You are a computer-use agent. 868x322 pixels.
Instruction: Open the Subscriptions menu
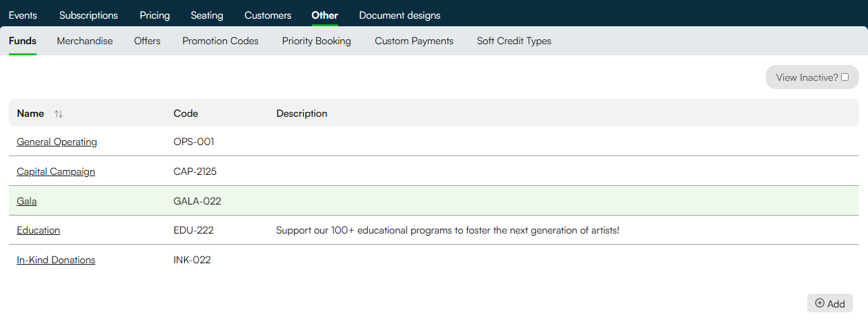tap(88, 15)
